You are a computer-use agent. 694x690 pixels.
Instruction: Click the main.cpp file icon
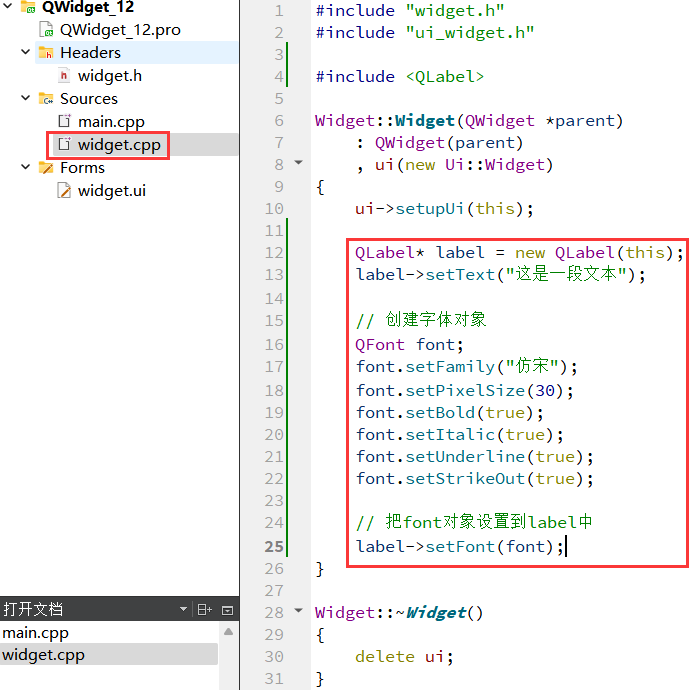[x=65, y=121]
